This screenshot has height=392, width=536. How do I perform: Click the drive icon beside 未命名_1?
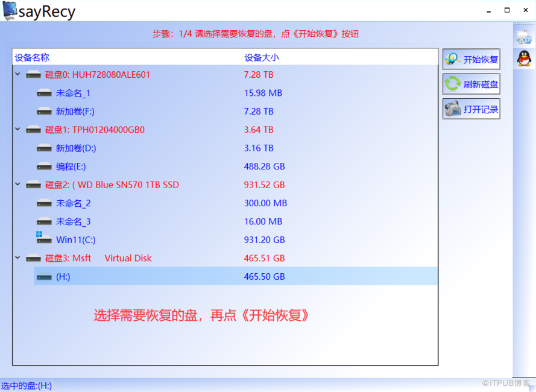coord(44,93)
